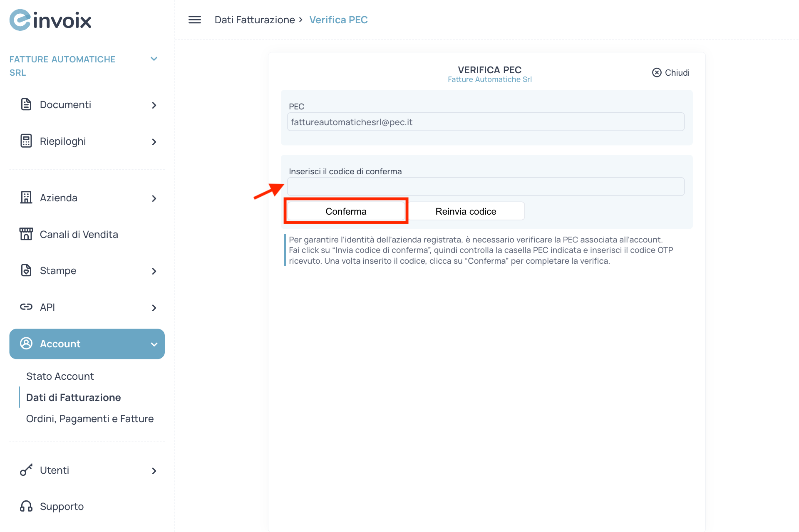Click the Azienda building icon
The image size is (799, 532).
coord(26,198)
